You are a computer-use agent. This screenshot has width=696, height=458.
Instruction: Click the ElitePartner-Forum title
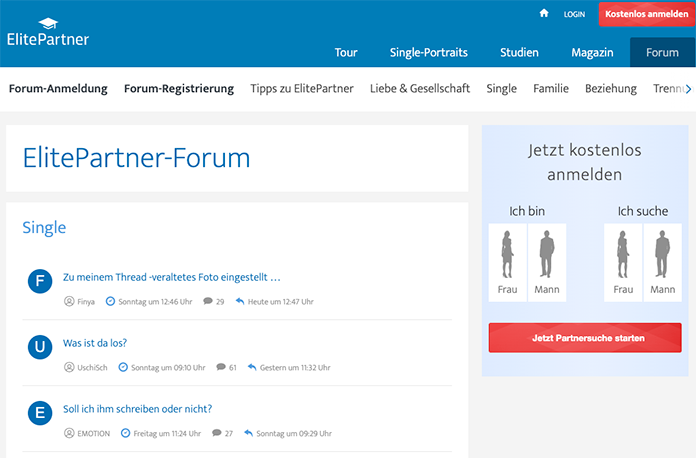click(136, 158)
